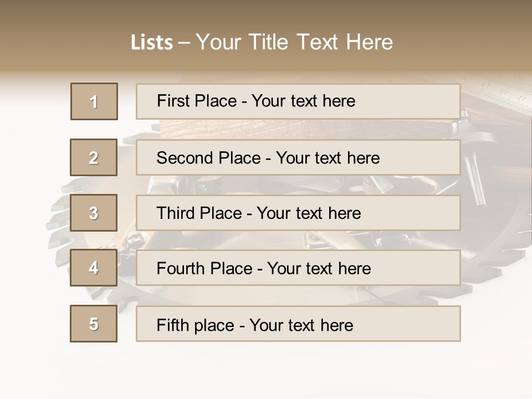Screen dimensions: 532x399
Task: Click the number 1 box
Action: click(94, 101)
